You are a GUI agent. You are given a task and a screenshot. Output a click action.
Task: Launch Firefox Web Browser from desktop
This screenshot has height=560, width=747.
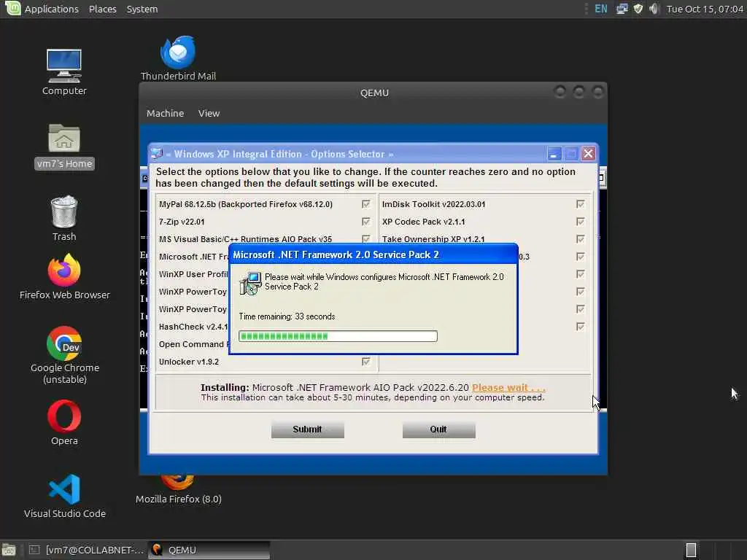[64, 276]
